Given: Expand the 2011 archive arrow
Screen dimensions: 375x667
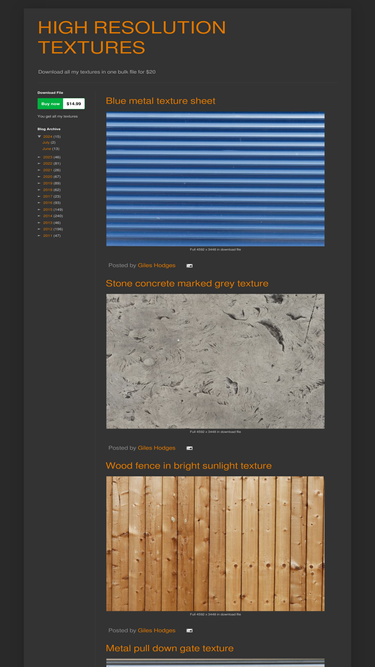Looking at the screenshot, I should coord(40,236).
